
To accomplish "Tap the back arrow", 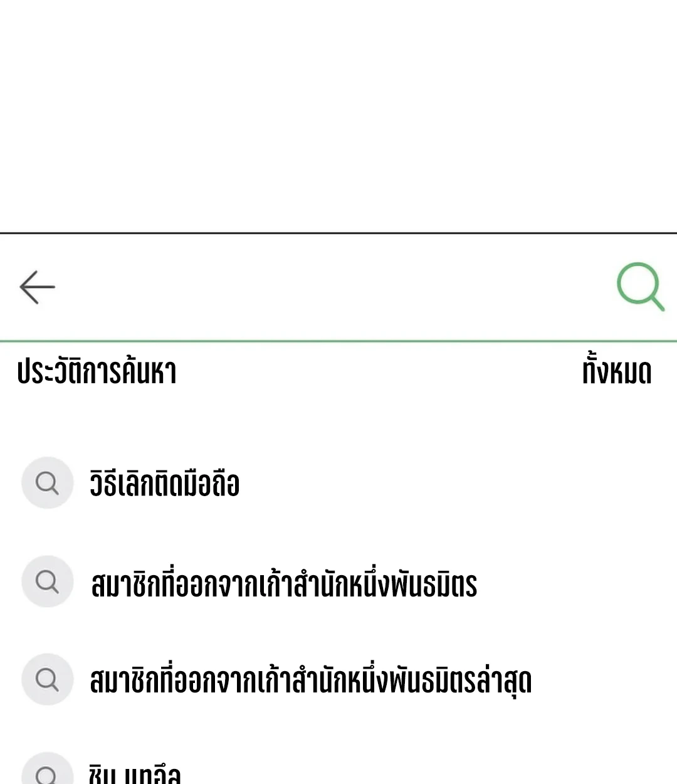I will 37,287.
